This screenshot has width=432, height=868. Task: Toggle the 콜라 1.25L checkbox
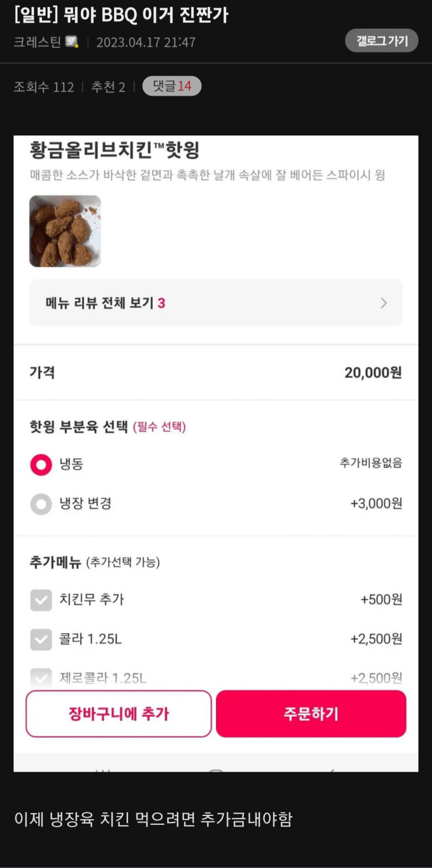[41, 640]
